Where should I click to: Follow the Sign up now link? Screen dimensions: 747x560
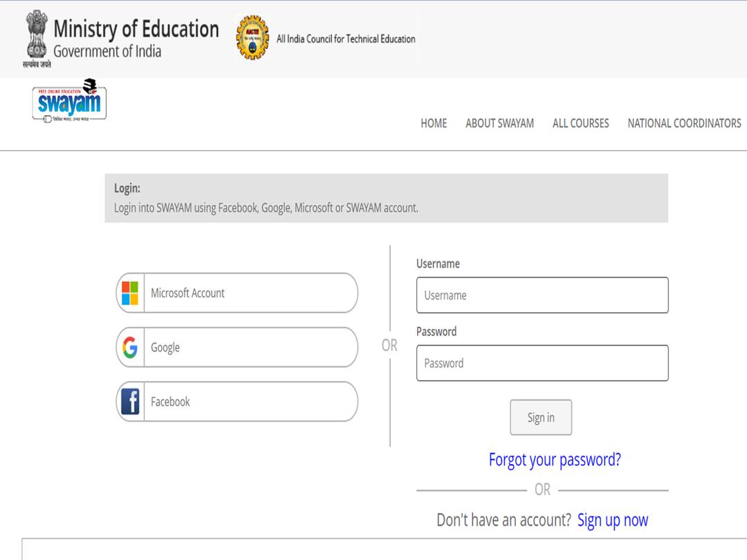613,520
